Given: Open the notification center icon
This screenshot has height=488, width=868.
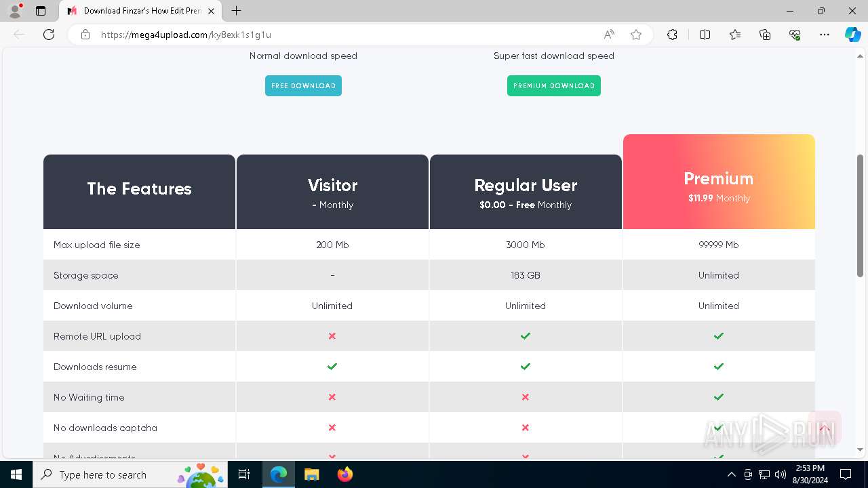Looking at the screenshot, I should [846, 474].
